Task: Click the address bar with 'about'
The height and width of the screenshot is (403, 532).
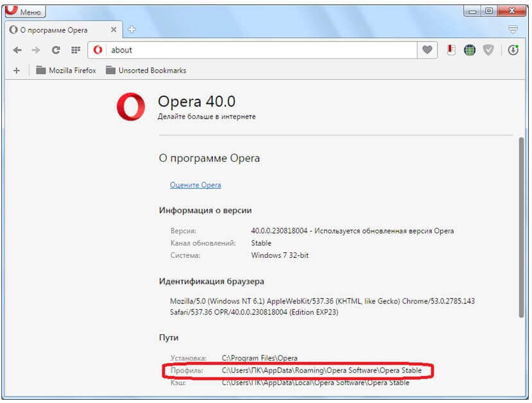Action: [x=257, y=50]
